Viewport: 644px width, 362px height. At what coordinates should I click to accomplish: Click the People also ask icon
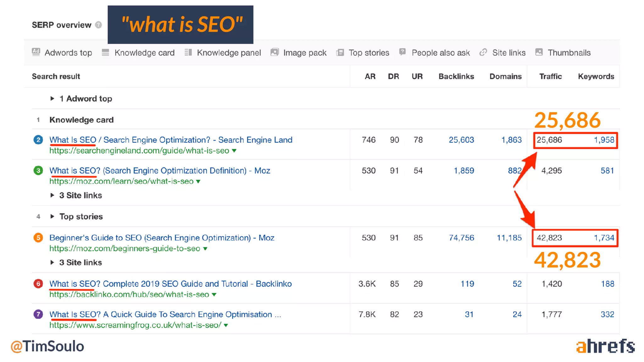pos(402,52)
